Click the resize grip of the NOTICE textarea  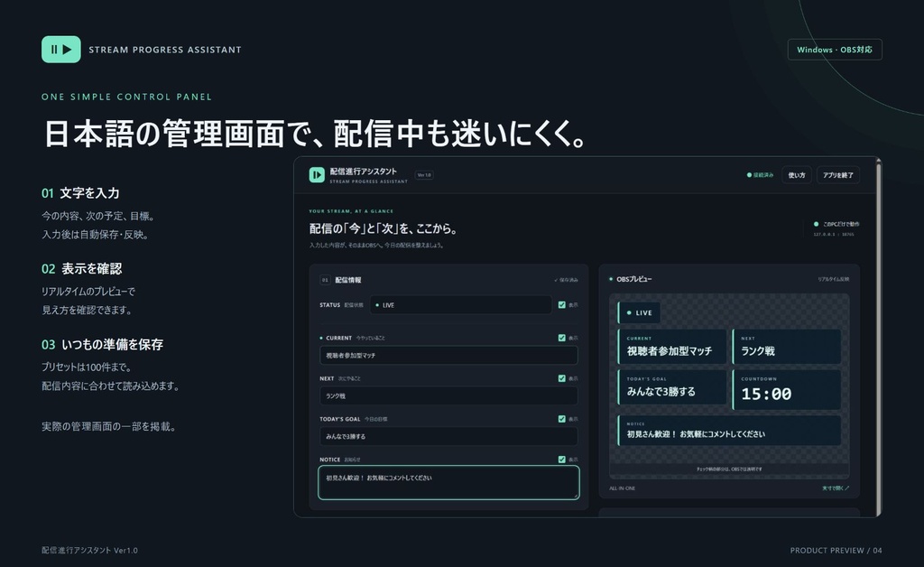pyautogui.click(x=576, y=497)
